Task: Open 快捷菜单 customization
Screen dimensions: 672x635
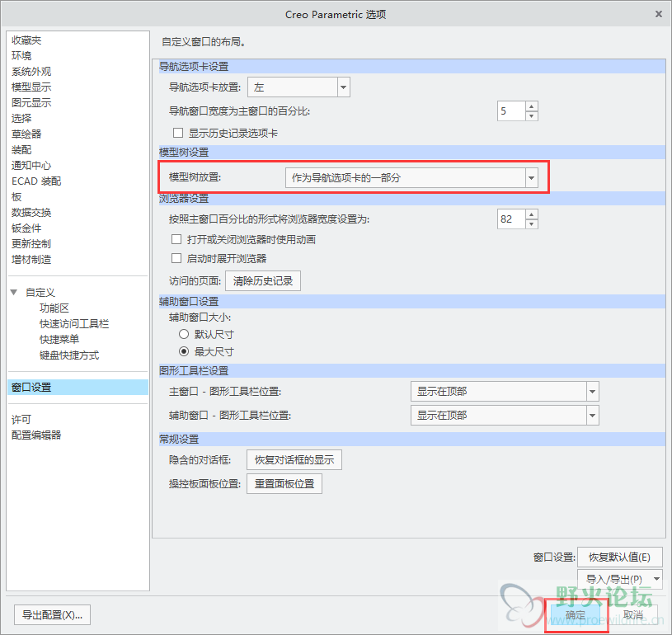Action: [59, 340]
